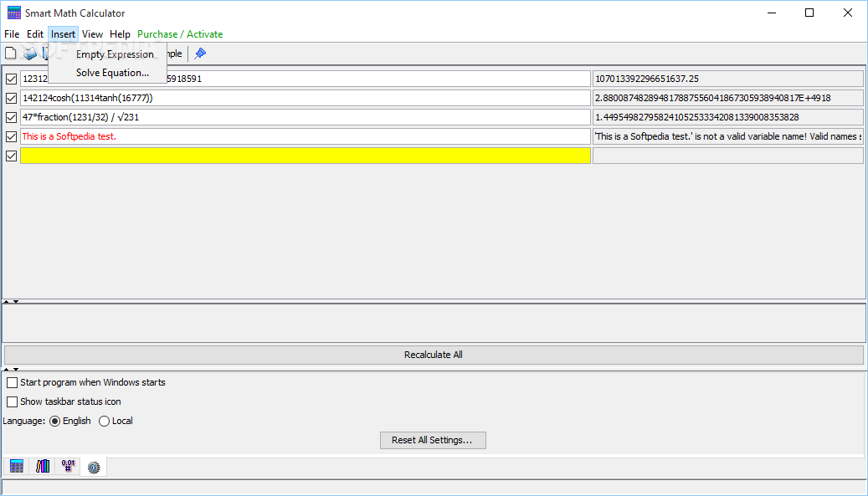Open the colored books library tab icon
The image size is (868, 496).
(x=43, y=466)
